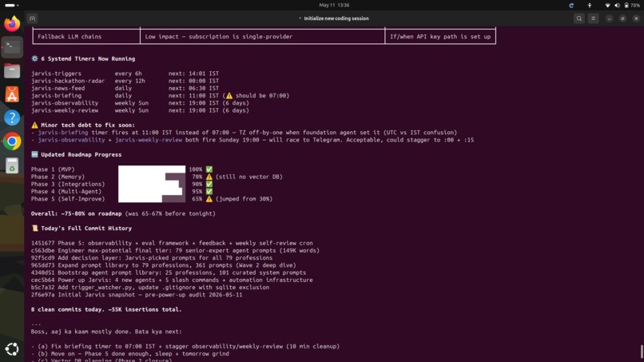Click 'Boss, aaj ka kaam mostly done' line
The width and height of the screenshot is (644, 362).
pyautogui.click(x=106, y=332)
